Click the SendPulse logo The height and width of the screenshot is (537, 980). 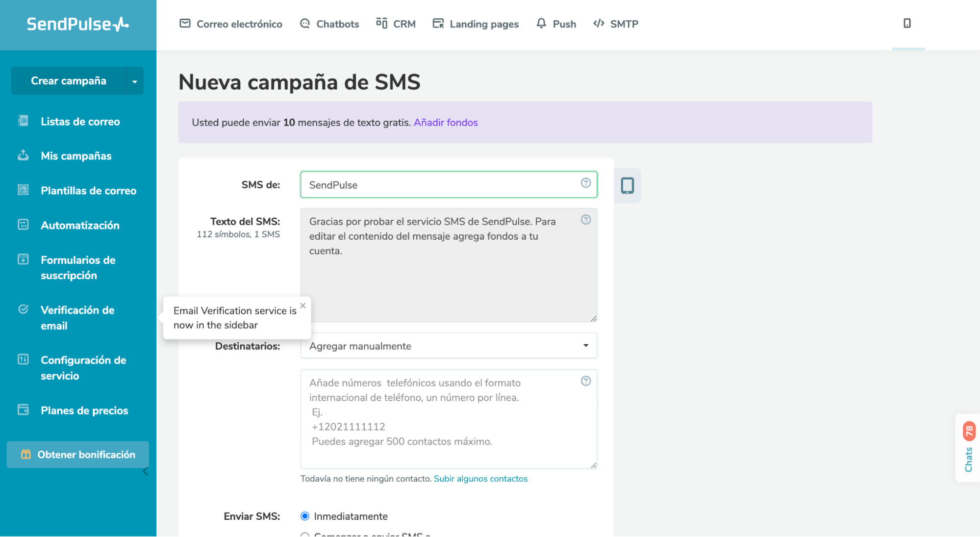78,24
